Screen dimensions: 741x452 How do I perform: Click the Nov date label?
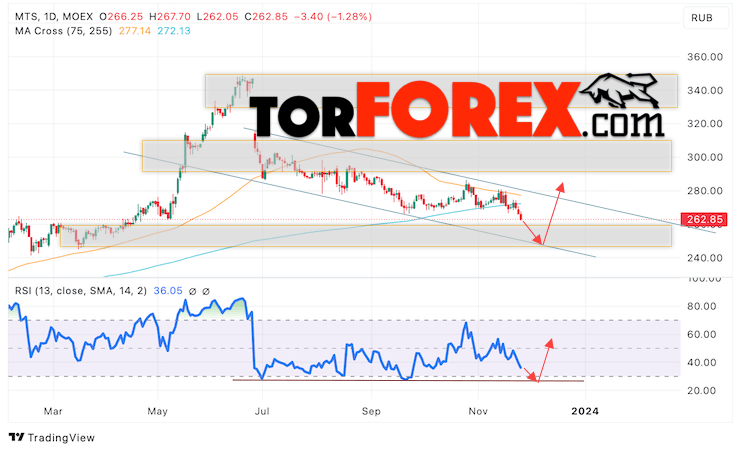pos(478,411)
